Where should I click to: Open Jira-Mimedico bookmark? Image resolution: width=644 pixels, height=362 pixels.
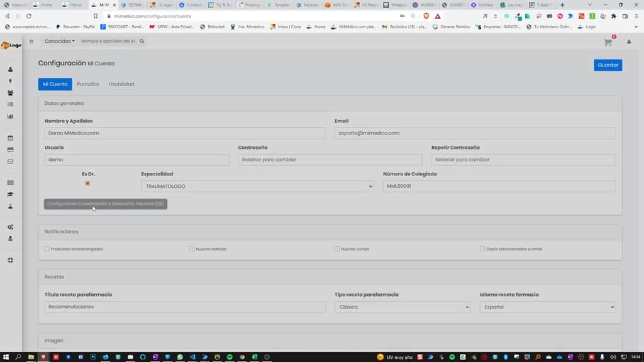point(247,26)
